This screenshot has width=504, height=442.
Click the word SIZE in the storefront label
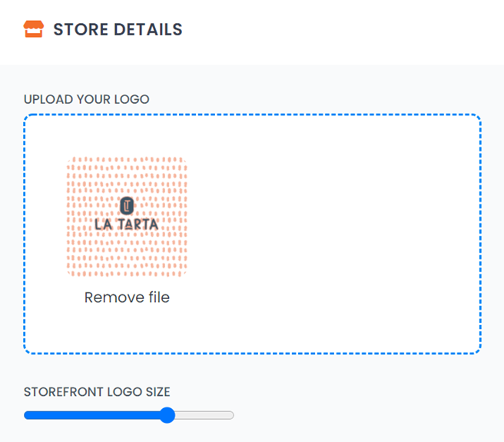tap(157, 392)
